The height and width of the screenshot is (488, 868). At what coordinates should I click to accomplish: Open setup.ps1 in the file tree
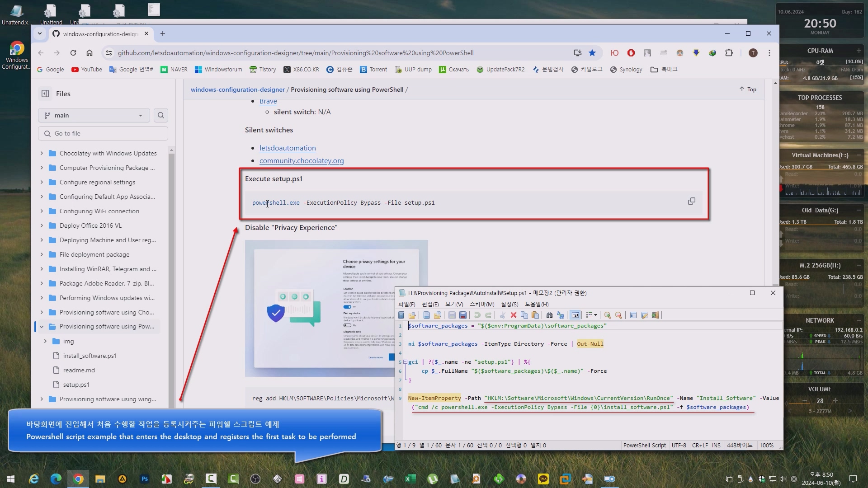[76, 385]
